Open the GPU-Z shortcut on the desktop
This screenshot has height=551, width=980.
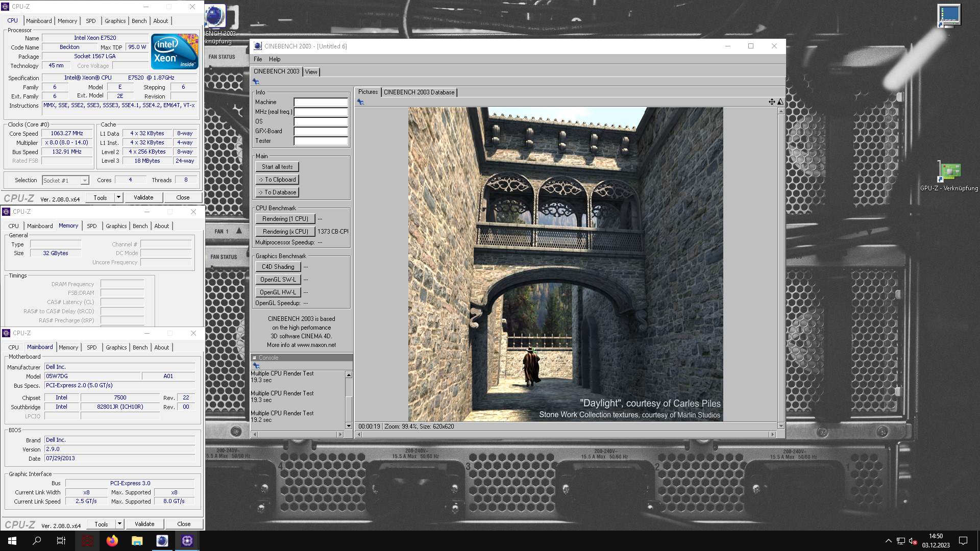click(949, 176)
